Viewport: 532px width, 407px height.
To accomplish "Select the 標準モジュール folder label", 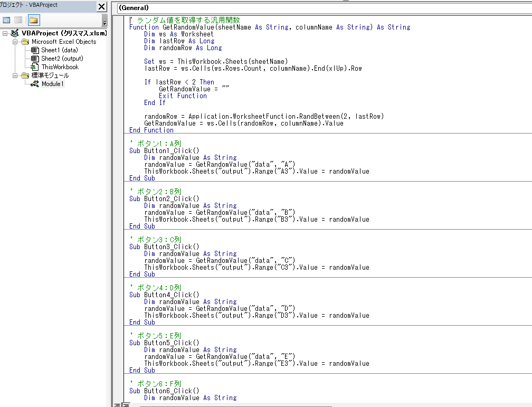I will point(50,75).
